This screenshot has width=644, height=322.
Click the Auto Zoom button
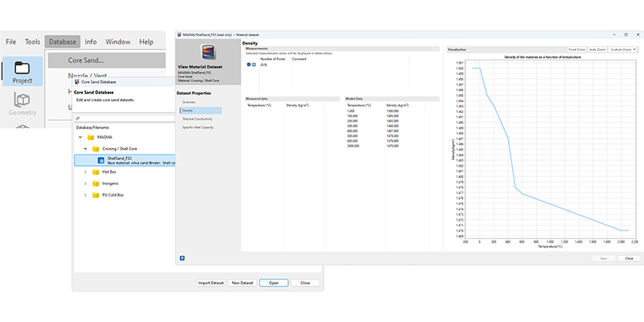coord(597,49)
